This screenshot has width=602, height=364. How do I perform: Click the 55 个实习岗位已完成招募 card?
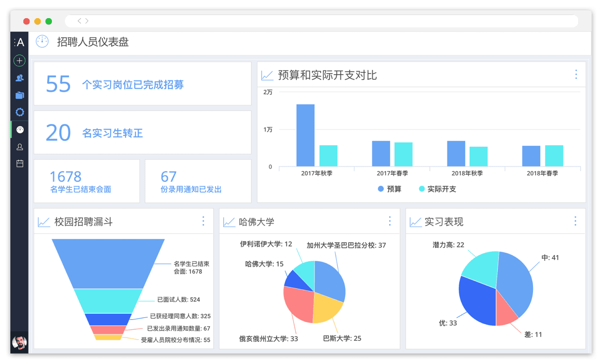[x=142, y=83]
